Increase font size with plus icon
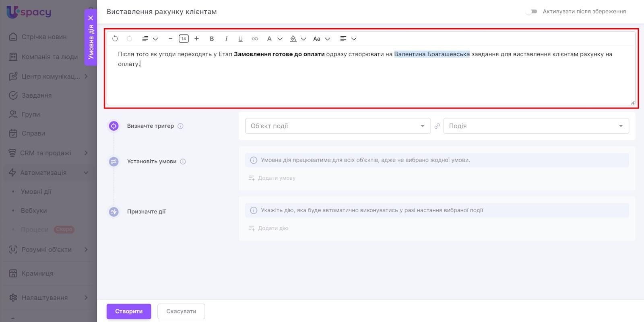The width and height of the screenshot is (644, 322). (x=196, y=39)
